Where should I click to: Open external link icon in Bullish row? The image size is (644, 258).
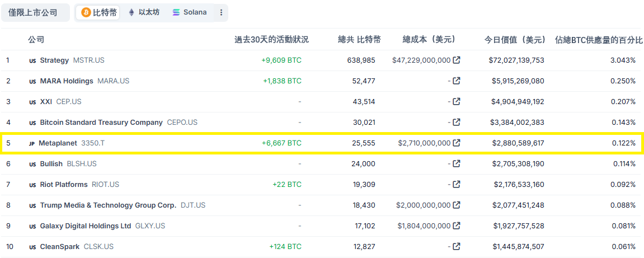pyautogui.click(x=457, y=163)
